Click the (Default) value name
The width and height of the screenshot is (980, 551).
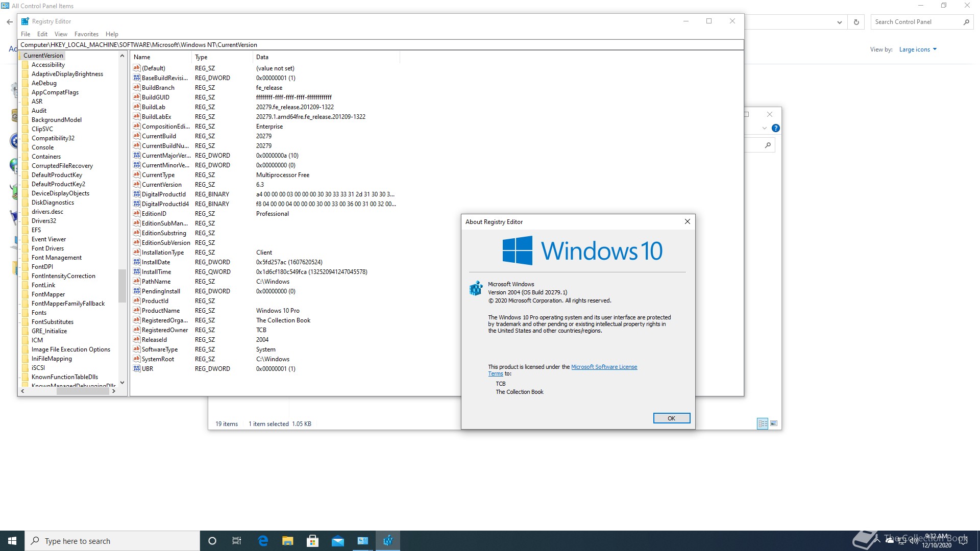pos(154,68)
